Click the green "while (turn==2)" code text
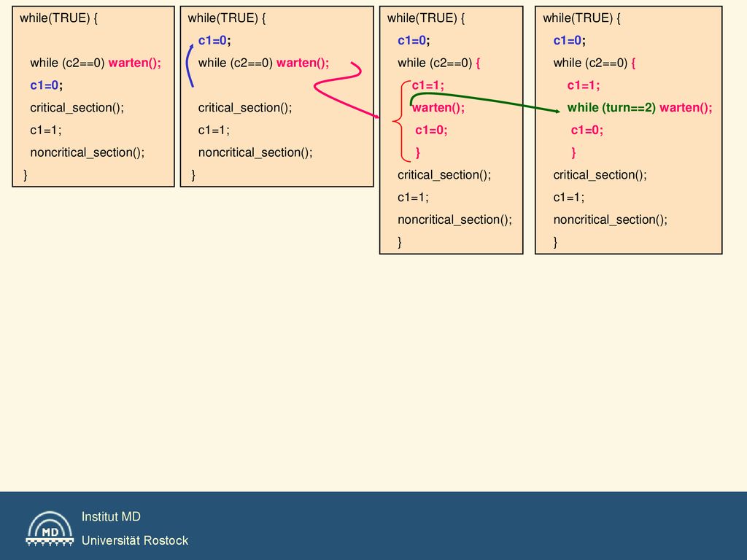The image size is (747, 560). pyautogui.click(x=611, y=108)
